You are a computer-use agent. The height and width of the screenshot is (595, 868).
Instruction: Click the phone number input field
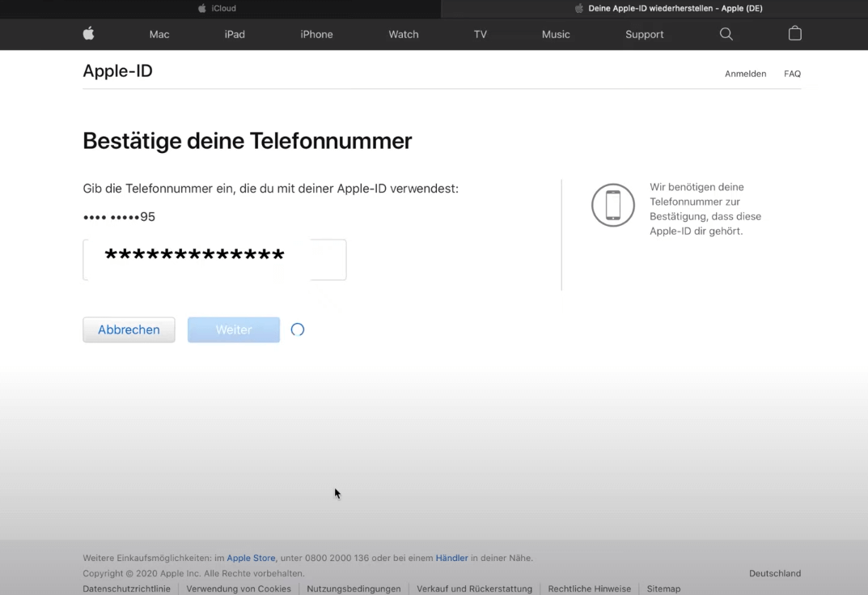214,260
